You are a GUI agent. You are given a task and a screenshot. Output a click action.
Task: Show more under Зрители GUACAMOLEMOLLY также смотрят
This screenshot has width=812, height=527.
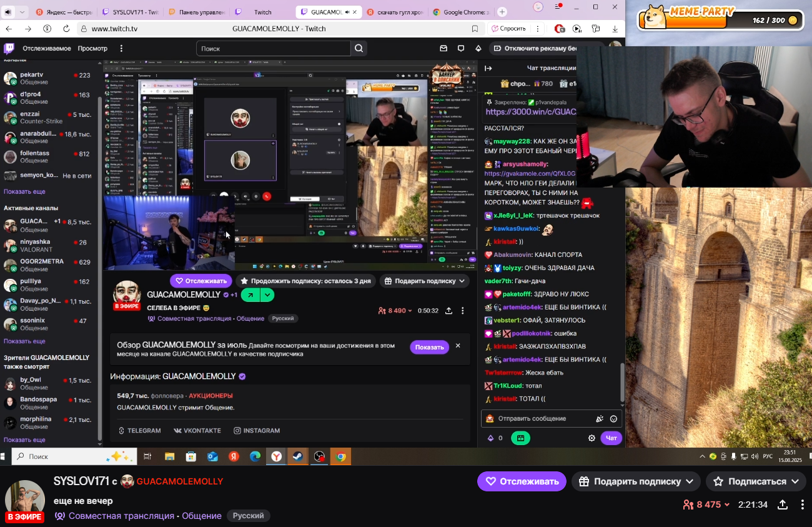24,440
